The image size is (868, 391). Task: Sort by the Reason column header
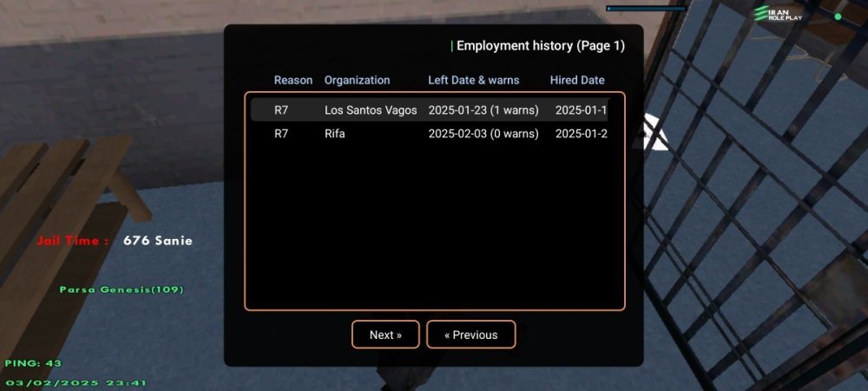click(293, 80)
